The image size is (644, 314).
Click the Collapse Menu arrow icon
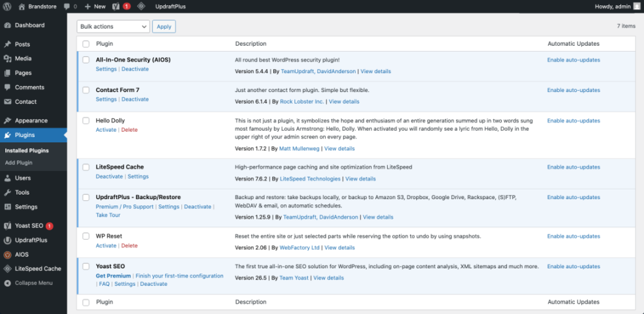(7, 283)
